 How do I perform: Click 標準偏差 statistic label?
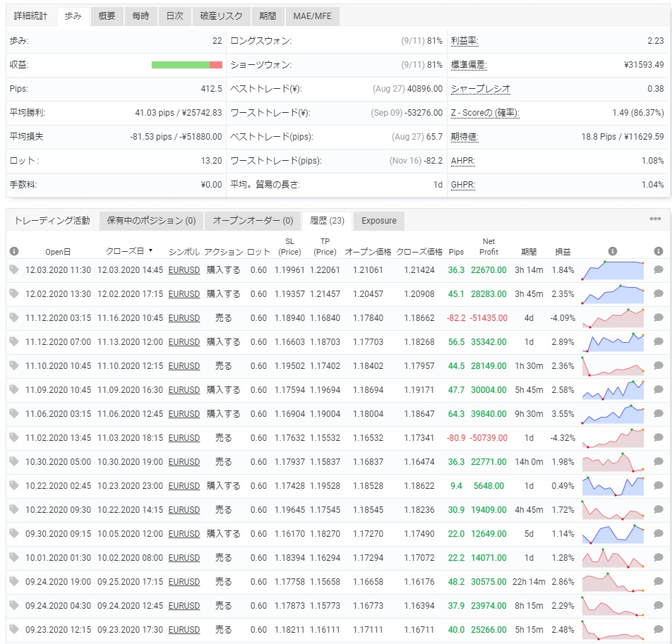(469, 65)
